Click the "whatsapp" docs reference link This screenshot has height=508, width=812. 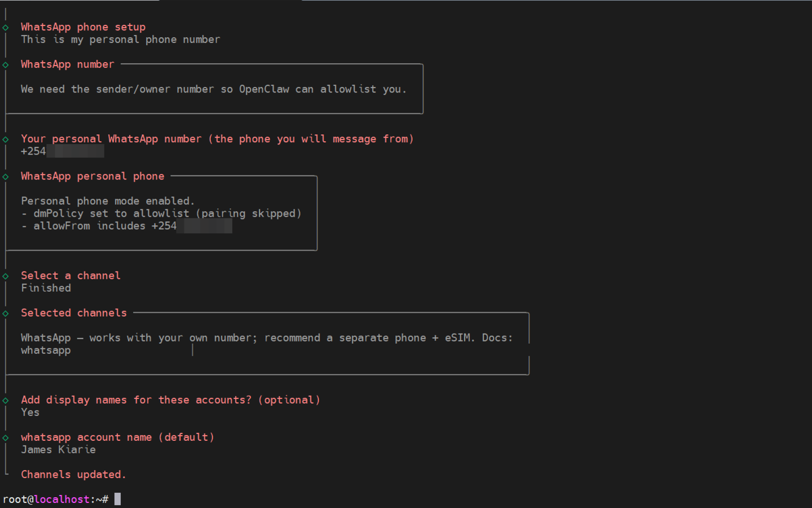(46, 350)
